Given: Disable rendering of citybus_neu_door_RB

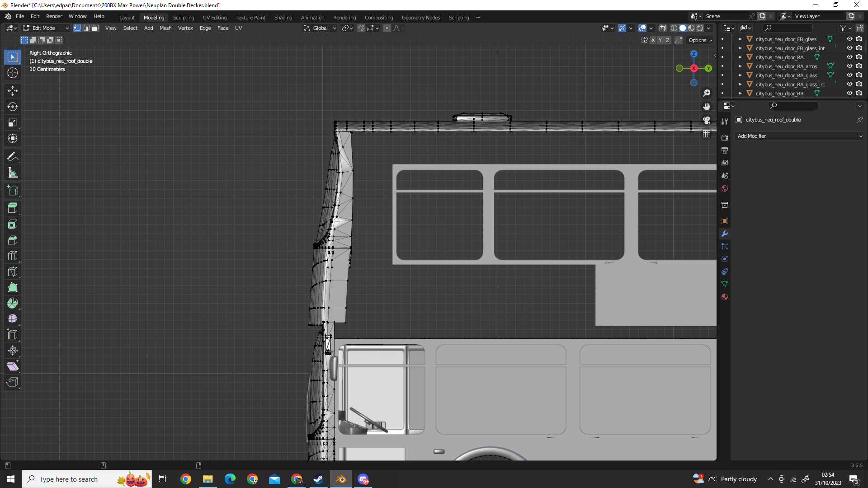Looking at the screenshot, I should 859,93.
